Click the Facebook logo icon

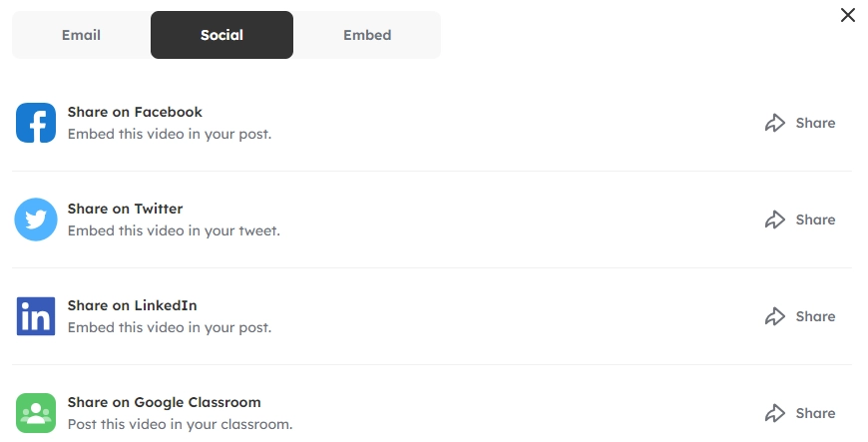(x=36, y=123)
